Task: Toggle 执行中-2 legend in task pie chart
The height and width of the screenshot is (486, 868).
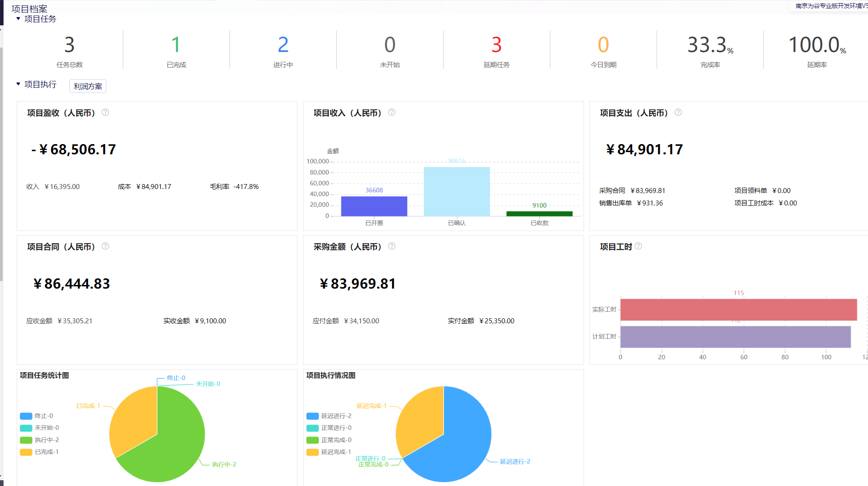Action: (39, 440)
